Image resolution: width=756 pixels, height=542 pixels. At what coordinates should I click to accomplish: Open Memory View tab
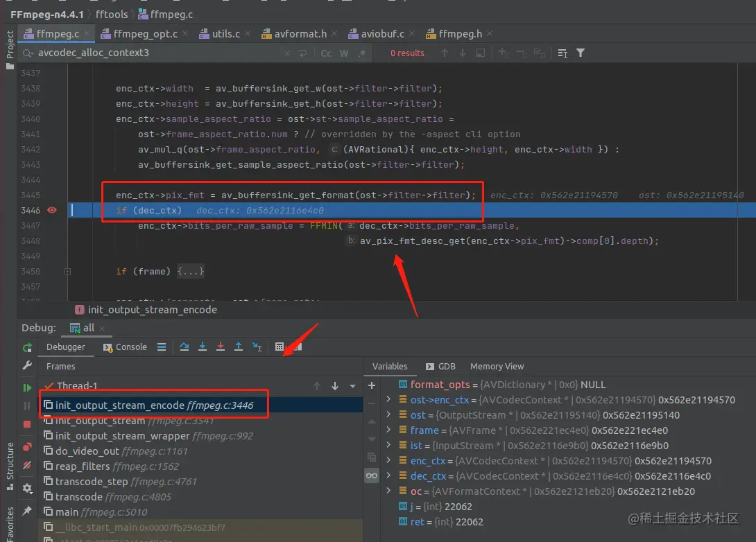(x=497, y=367)
